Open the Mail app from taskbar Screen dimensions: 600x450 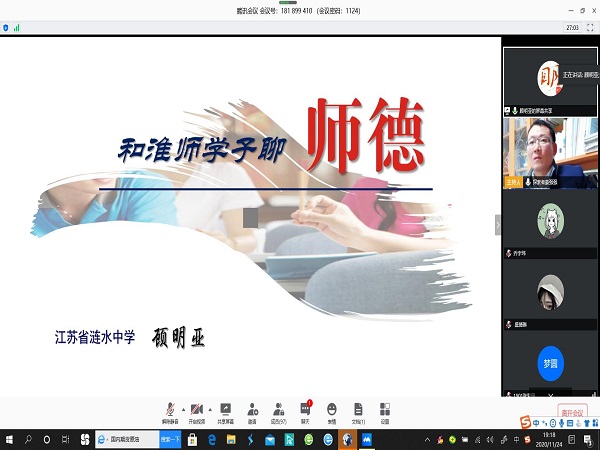point(270,439)
